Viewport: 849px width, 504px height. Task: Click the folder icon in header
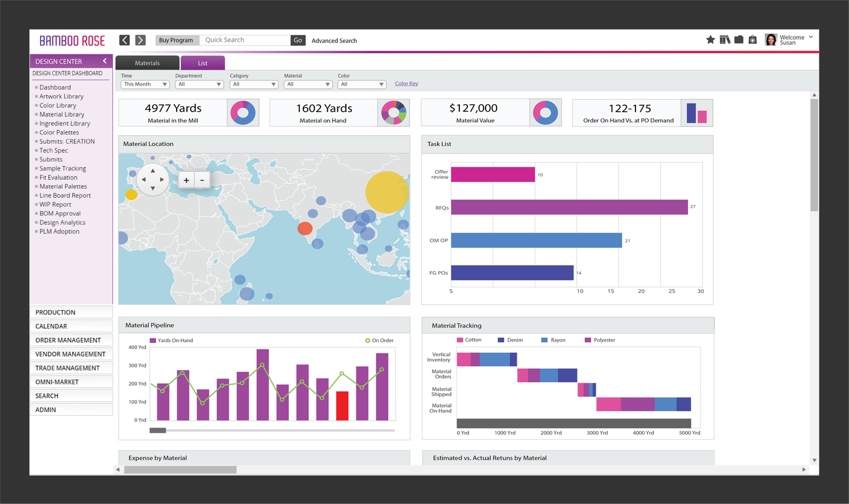pyautogui.click(x=739, y=40)
